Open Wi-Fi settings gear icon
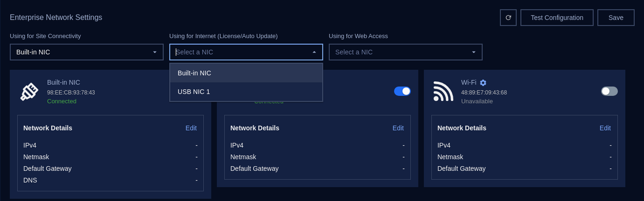Image resolution: width=644 pixels, height=201 pixels. click(483, 82)
